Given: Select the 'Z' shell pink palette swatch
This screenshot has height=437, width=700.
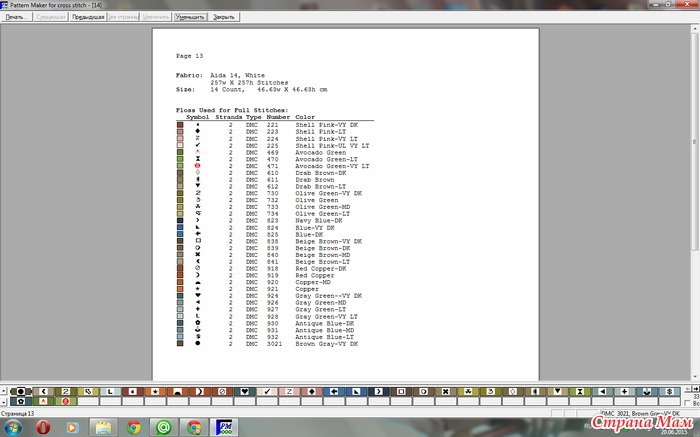Looking at the screenshot, I should tap(289, 391).
